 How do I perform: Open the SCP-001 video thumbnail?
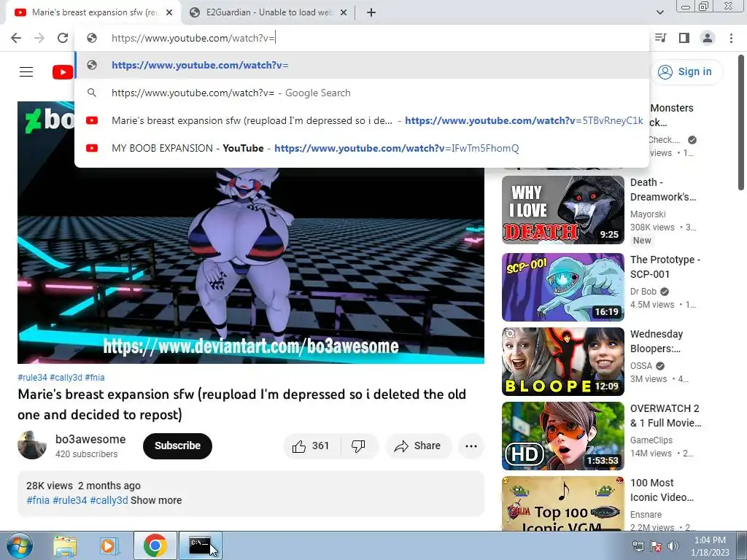point(562,287)
